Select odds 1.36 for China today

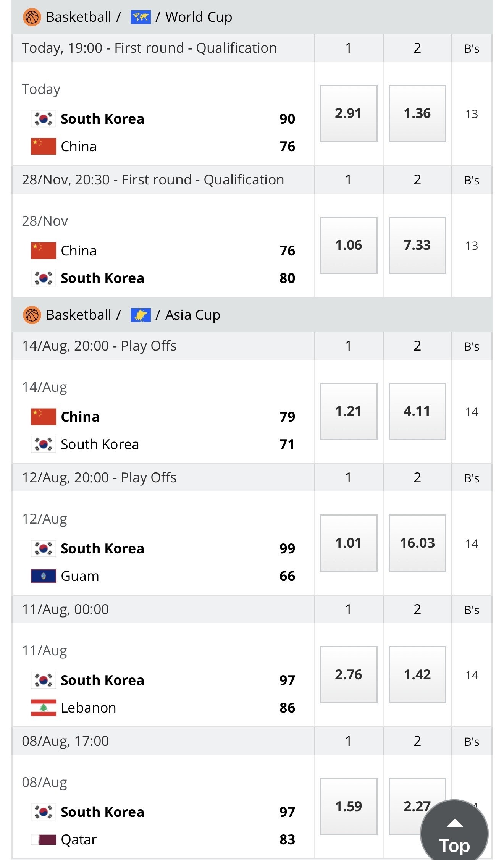tap(417, 113)
